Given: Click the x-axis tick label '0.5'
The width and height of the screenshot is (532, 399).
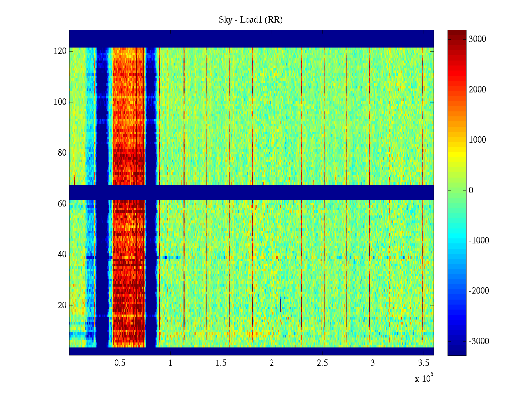Looking at the screenshot, I should [120, 363].
